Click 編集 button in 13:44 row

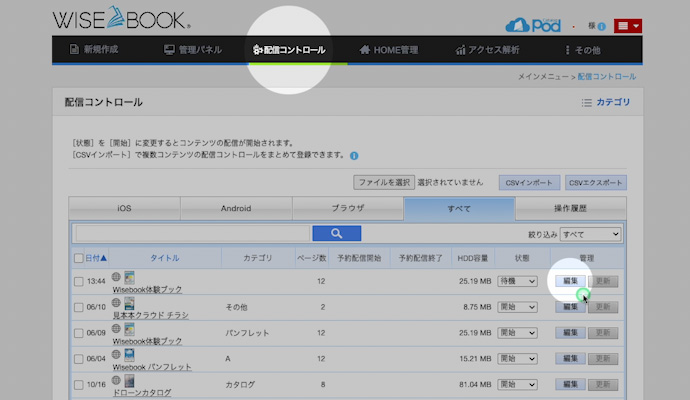pos(570,281)
